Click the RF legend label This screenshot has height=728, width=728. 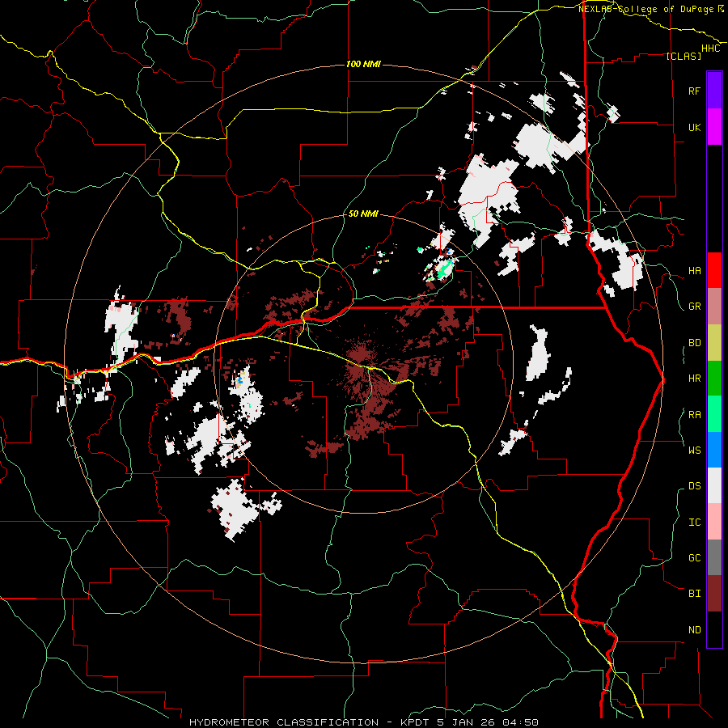click(x=694, y=91)
